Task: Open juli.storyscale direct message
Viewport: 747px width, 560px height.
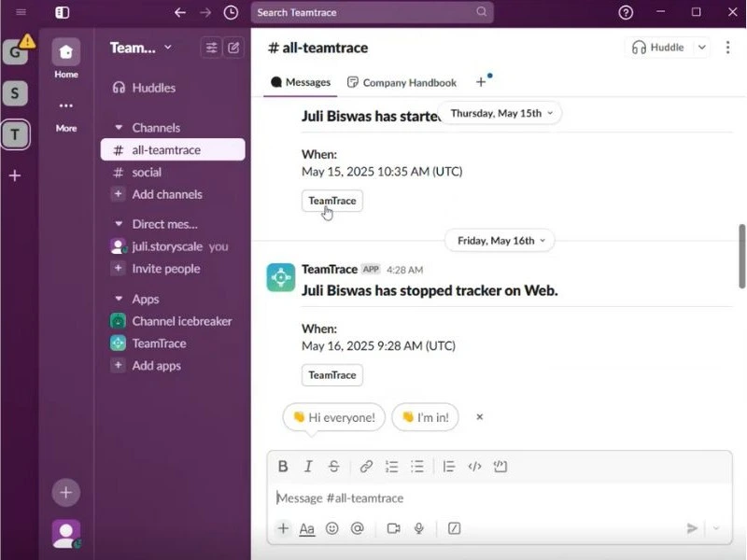Action: click(174, 246)
